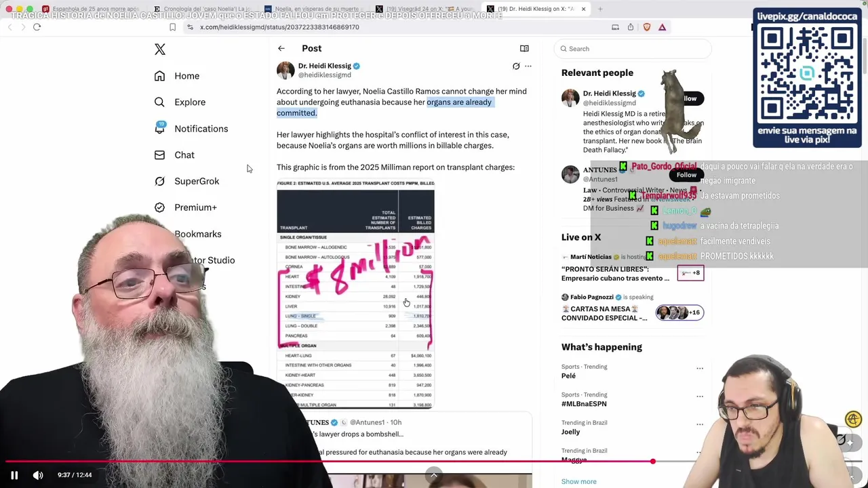The width and height of the screenshot is (868, 488).
Task: Join PRONTO SERÁN LIBRES live space
Action: coord(615,274)
